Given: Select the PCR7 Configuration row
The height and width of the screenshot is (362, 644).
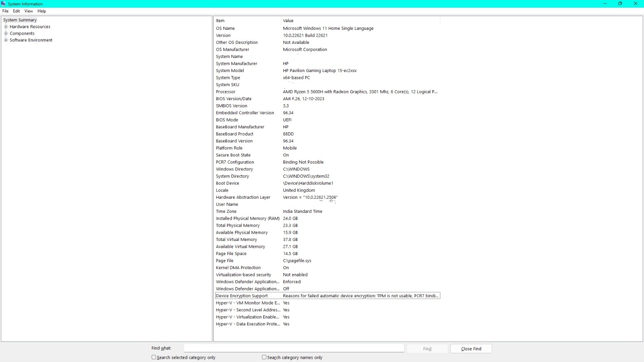Looking at the screenshot, I should pos(327,162).
